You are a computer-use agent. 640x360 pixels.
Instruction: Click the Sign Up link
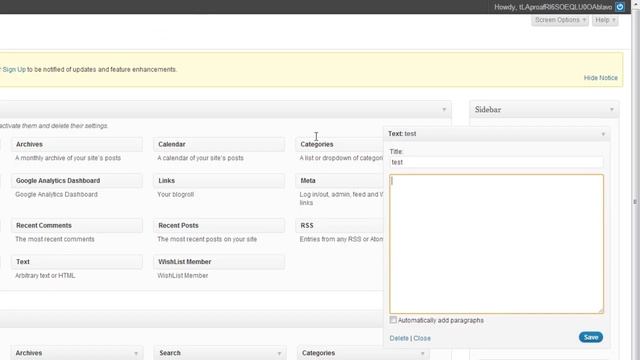click(14, 69)
